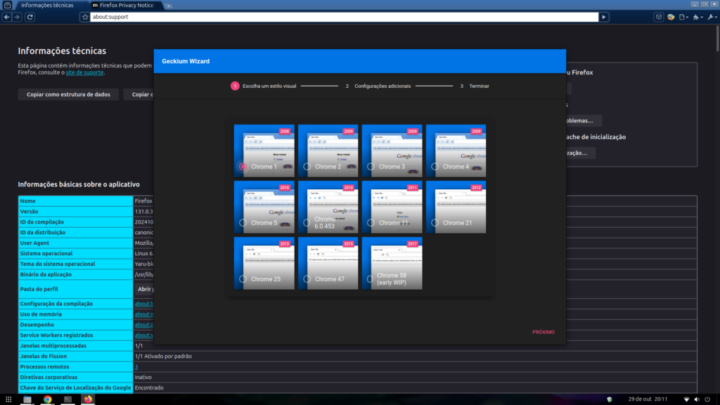The image size is (720, 405).
Task: Select the Chrome 3 style radio button
Action: 371,167
